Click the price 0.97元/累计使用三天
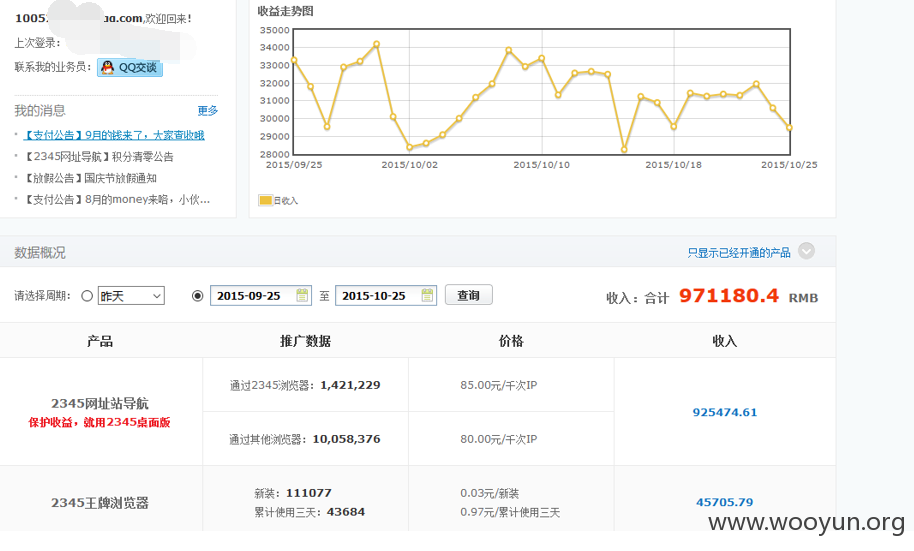The height and width of the screenshot is (551, 914). [510, 512]
